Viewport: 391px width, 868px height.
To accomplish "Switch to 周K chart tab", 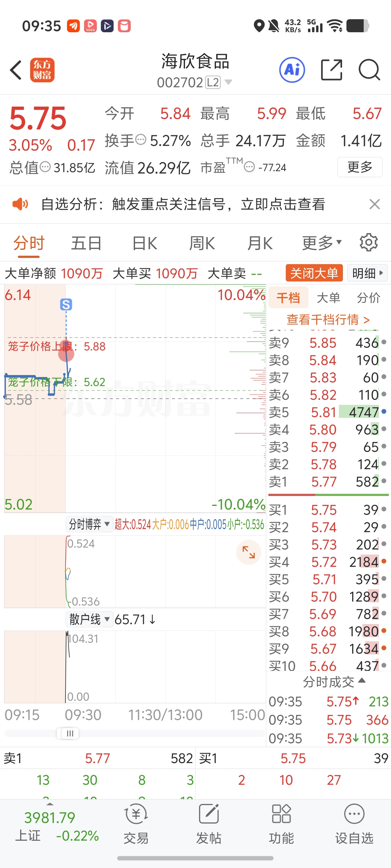I will tap(202, 243).
